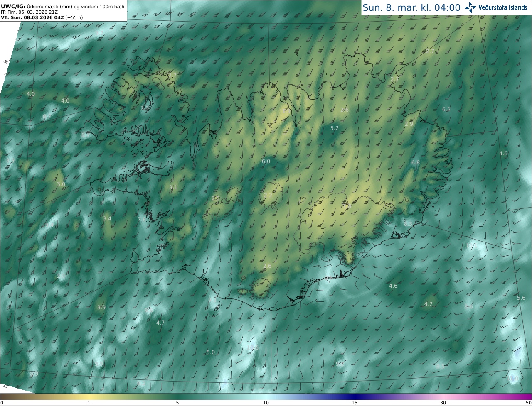Screen dimensions: 532x406
Task: Pick the dark blue colorbar segment above tick 15
Action: click(x=355, y=396)
